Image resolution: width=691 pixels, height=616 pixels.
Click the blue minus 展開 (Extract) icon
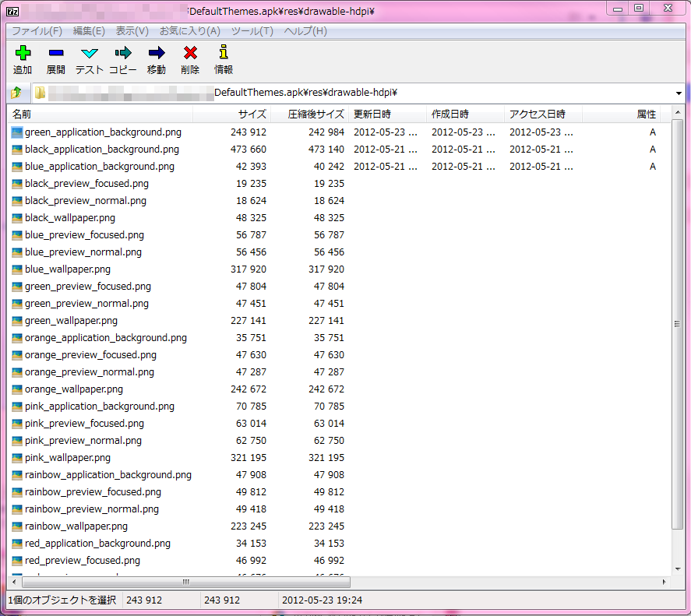pyautogui.click(x=56, y=53)
